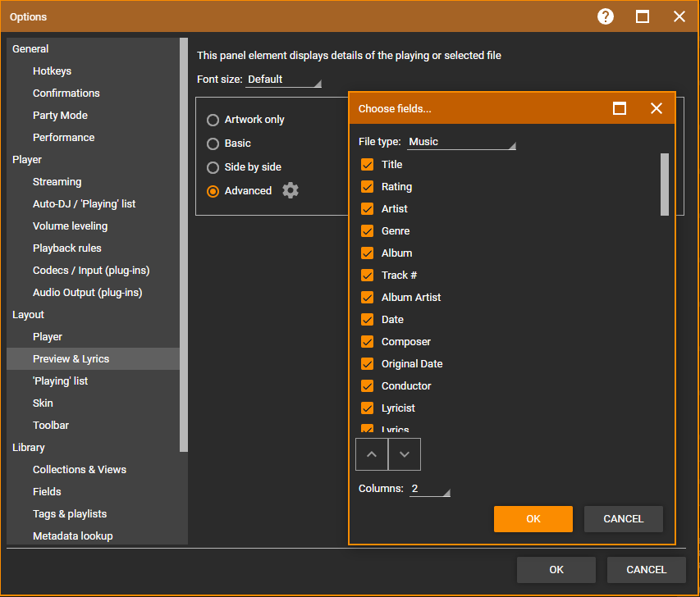Click the help question mark icon
Image resolution: width=700 pixels, height=597 pixels.
coord(606,17)
